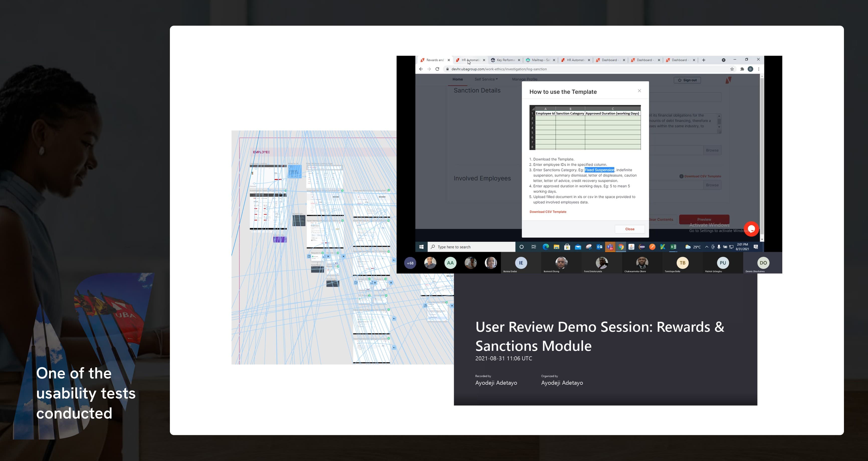Image resolution: width=868 pixels, height=461 pixels.
Task: Click the browser address bar URL
Action: click(499, 69)
